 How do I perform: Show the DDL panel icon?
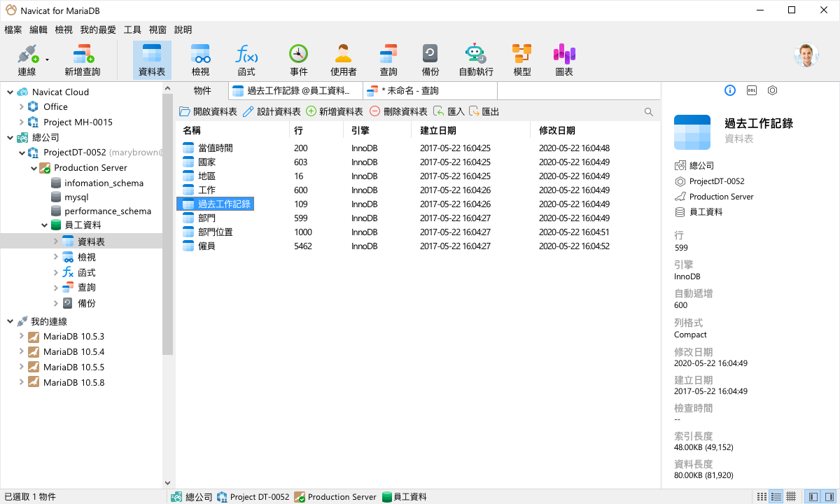tap(752, 90)
